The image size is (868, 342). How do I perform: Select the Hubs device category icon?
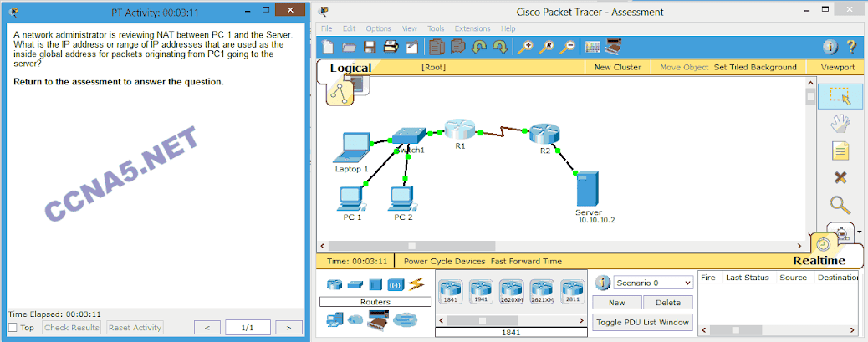(375, 284)
